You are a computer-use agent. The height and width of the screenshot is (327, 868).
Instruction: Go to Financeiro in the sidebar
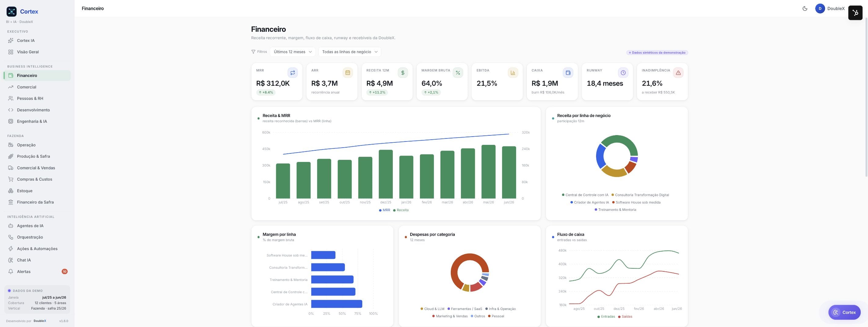[x=37, y=75]
